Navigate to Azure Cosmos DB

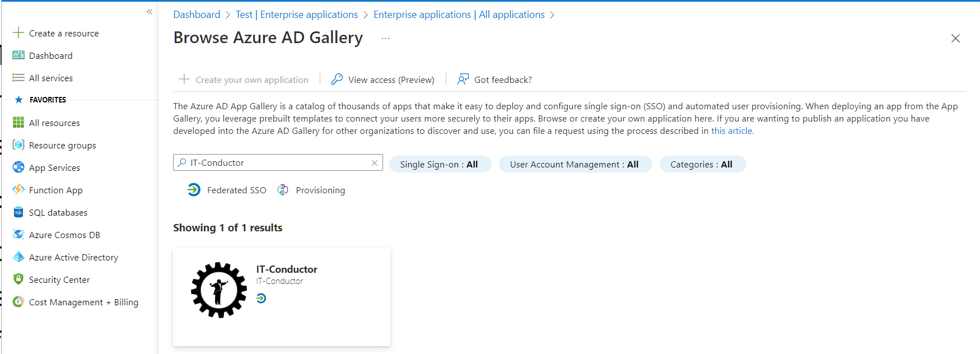tap(64, 235)
